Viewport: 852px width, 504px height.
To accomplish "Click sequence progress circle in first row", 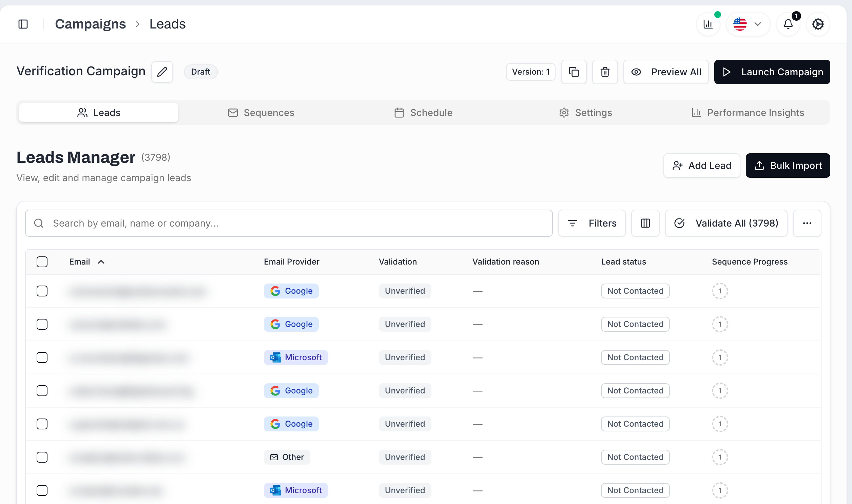I will (x=720, y=291).
